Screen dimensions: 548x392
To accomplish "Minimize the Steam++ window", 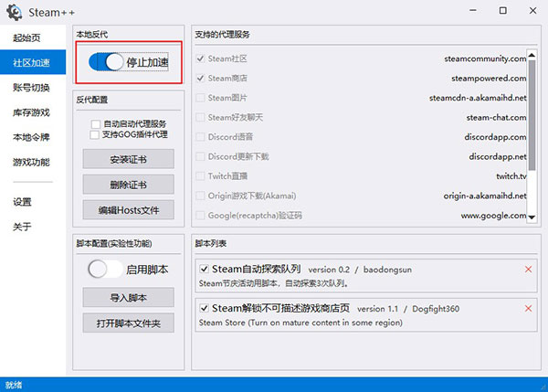I will 473,11.
